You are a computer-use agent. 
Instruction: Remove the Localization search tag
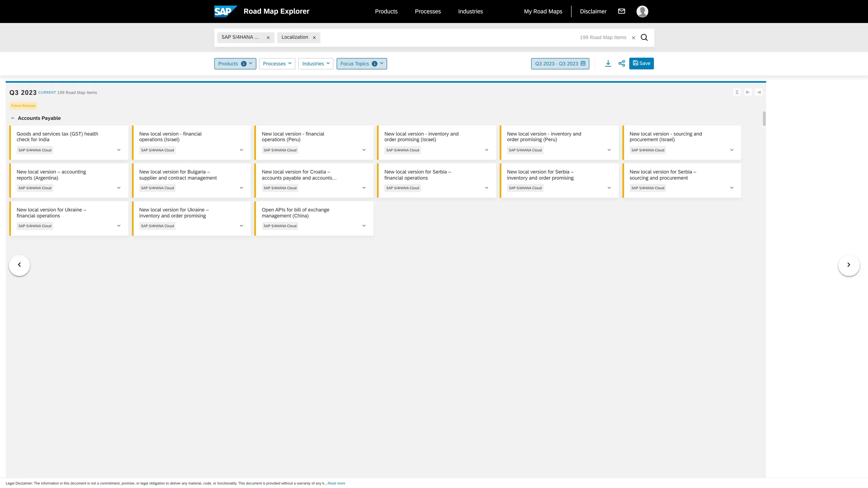314,38
